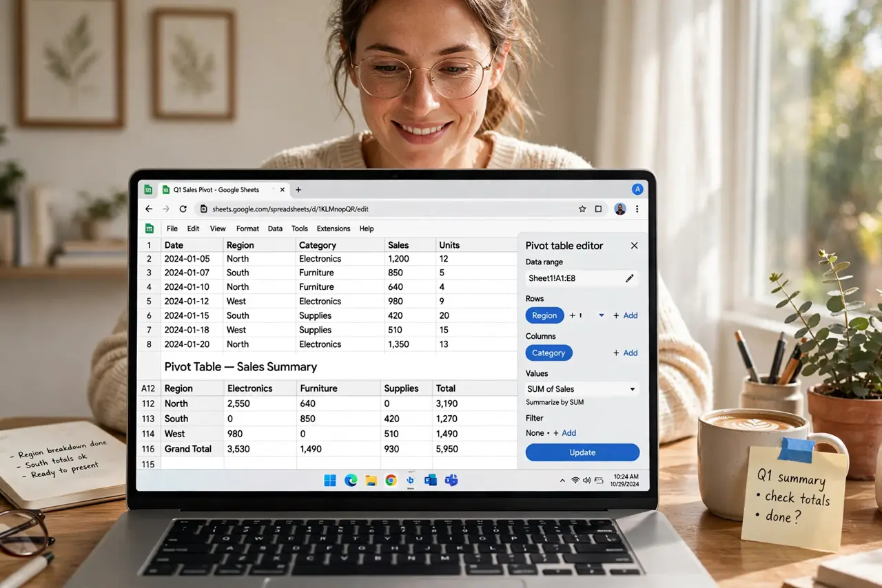Click the browser address bar URL
The width and height of the screenshot is (882, 588).
pos(291,209)
